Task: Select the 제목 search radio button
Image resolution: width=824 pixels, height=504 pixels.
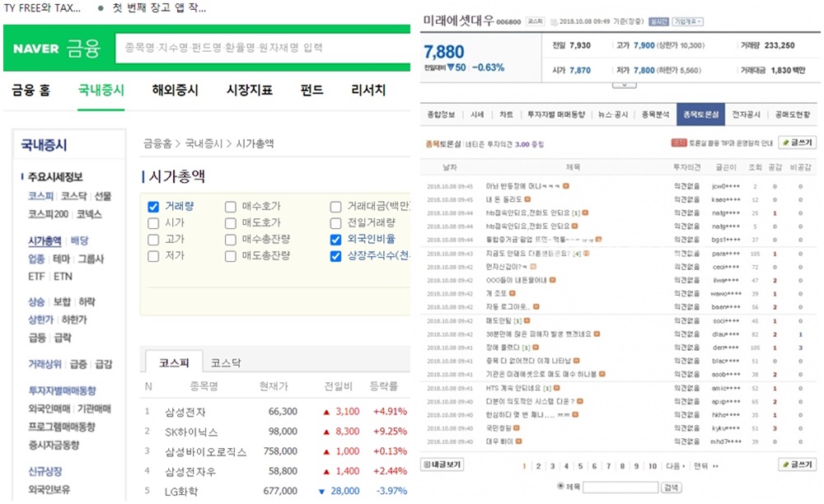Action: coord(560,486)
